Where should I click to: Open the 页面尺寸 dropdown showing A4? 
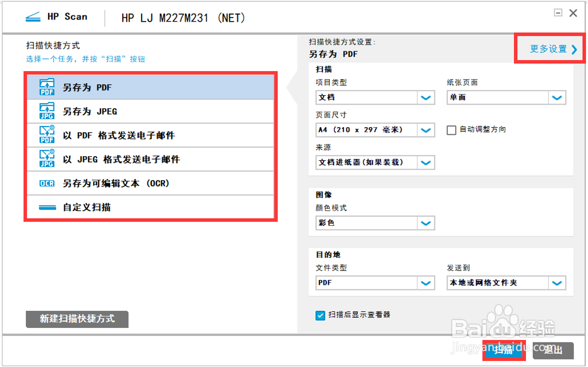click(x=426, y=130)
